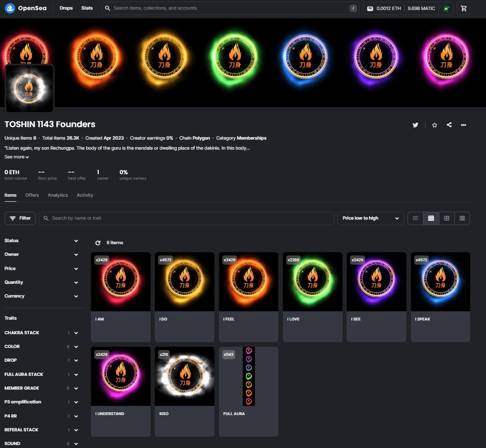Open the shopping cart icon
The height and width of the screenshot is (448, 486).
(463, 8)
